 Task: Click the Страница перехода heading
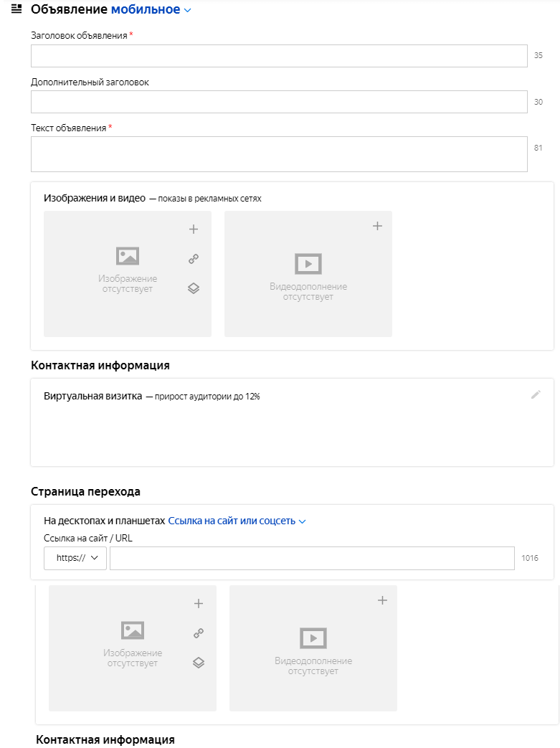click(x=85, y=491)
